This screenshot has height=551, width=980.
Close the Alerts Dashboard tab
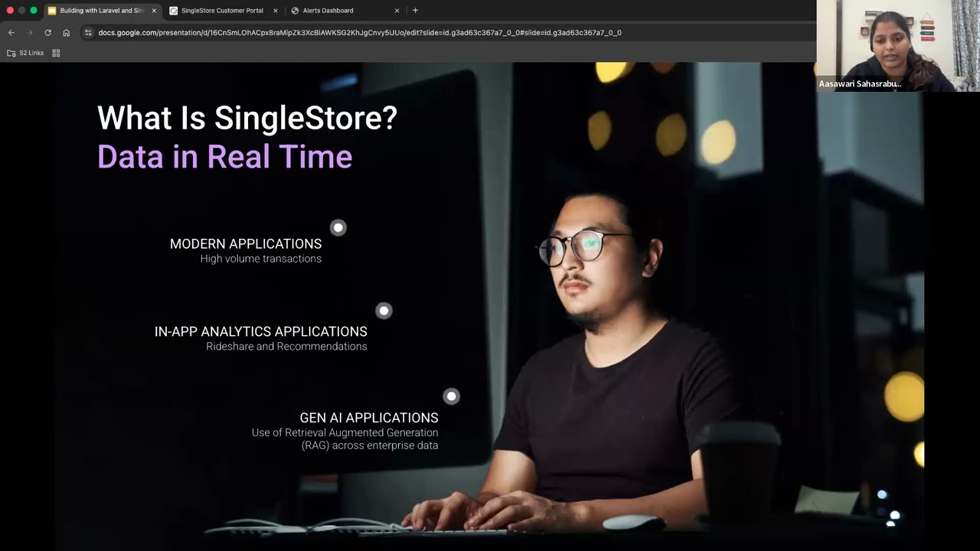pyautogui.click(x=397, y=11)
